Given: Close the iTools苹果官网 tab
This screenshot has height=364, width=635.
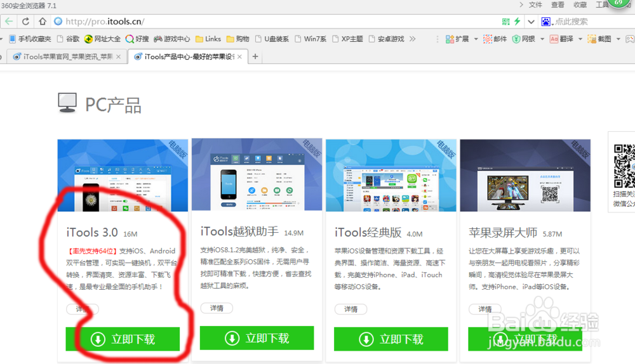Looking at the screenshot, I should tap(118, 56).
